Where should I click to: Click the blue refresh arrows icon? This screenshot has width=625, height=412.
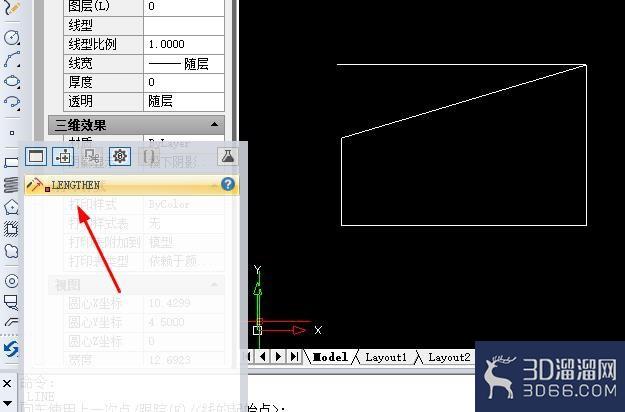[11, 349]
